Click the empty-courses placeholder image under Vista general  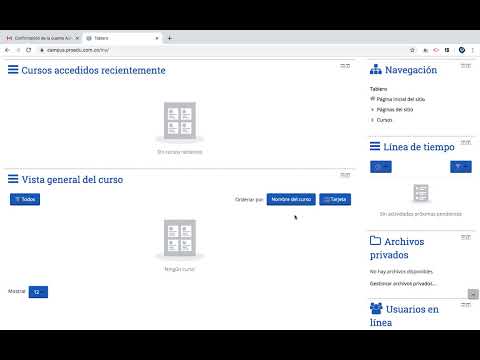pyautogui.click(x=180, y=239)
